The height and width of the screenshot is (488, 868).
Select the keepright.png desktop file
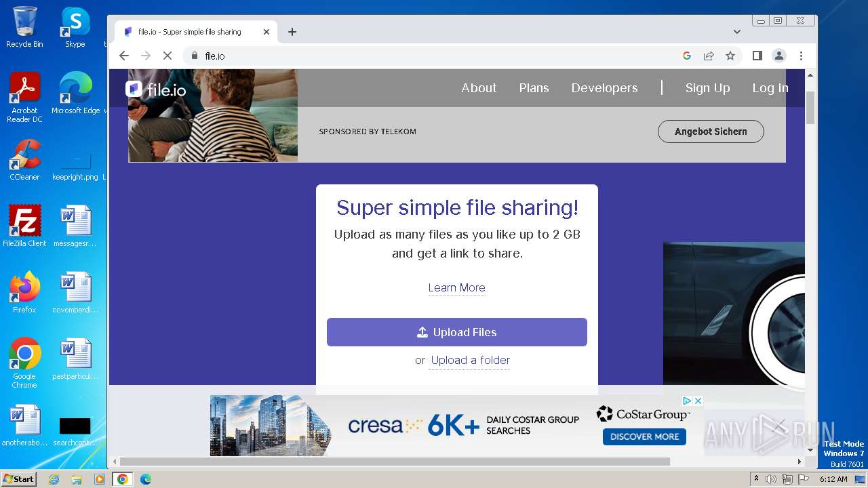pyautogui.click(x=75, y=167)
